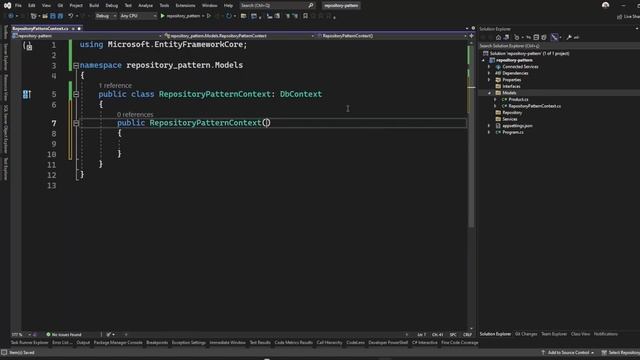This screenshot has height=360, width=640.
Task: Click the Undo icon in toolbar
Action: click(x=71, y=16)
